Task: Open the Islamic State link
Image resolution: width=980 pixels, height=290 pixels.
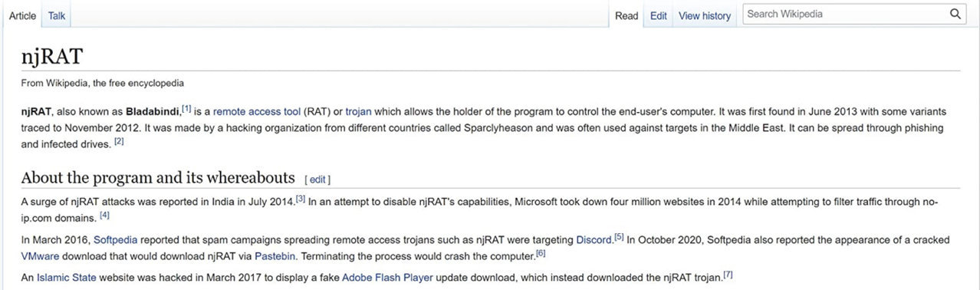Action: pyautogui.click(x=66, y=277)
